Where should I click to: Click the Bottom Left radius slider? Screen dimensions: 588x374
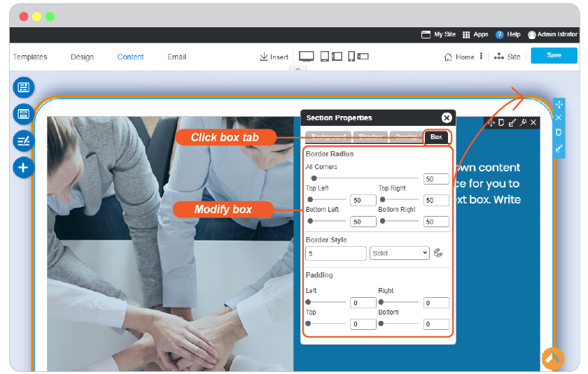(x=327, y=222)
